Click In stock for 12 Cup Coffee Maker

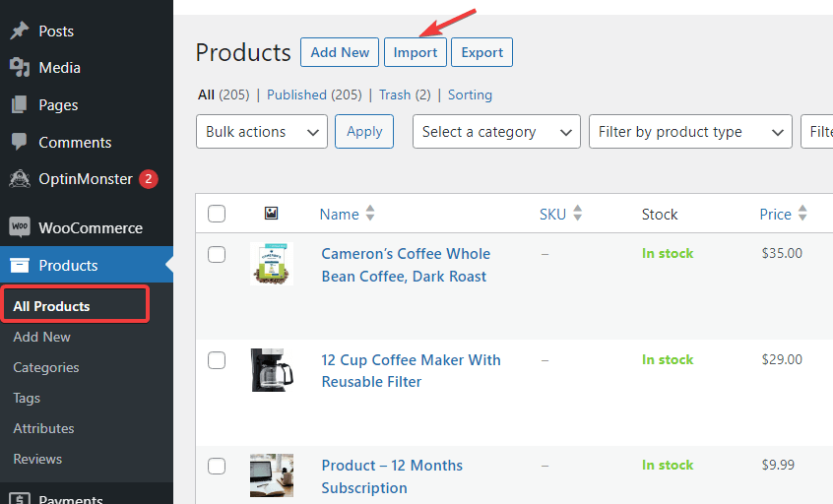click(x=668, y=359)
